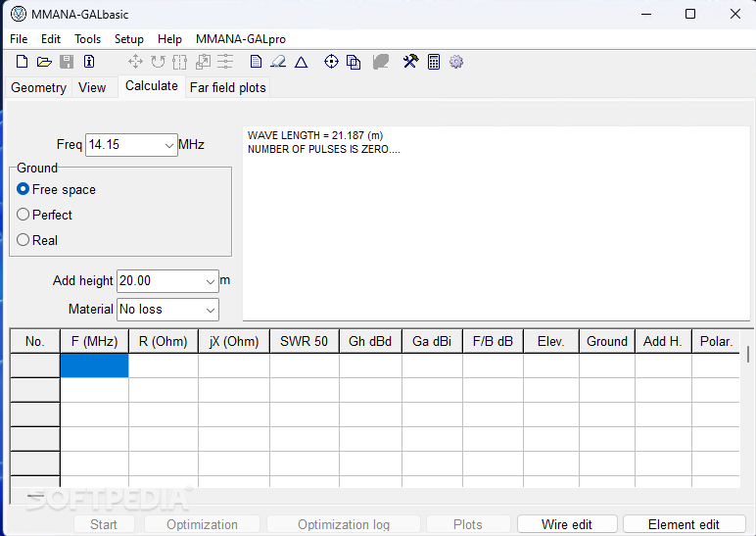The image size is (756, 536).
Task: Click the WAVE LENGTH = 21.187 (m) text
Action: [x=315, y=135]
